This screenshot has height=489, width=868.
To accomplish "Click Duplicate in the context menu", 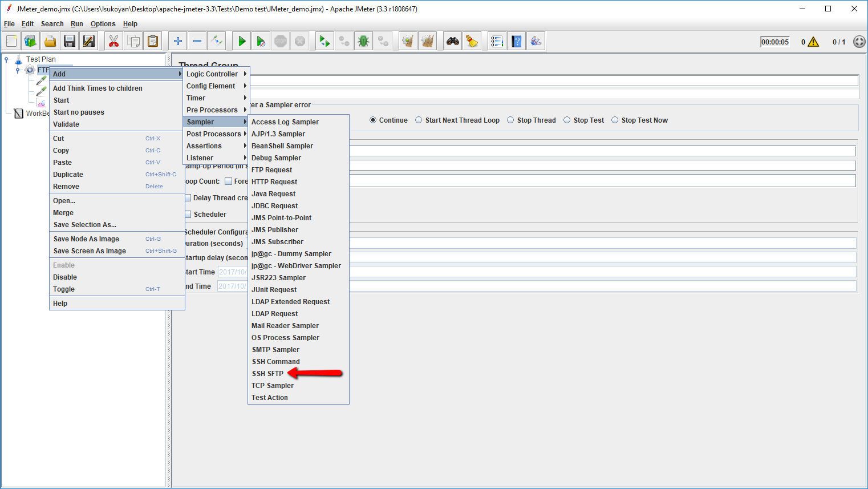I will point(68,175).
